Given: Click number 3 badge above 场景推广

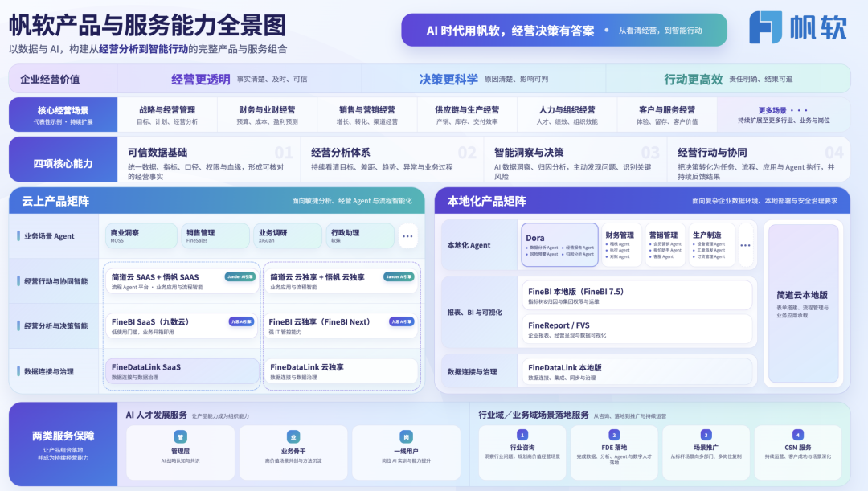Looking at the screenshot, I should click(706, 435).
